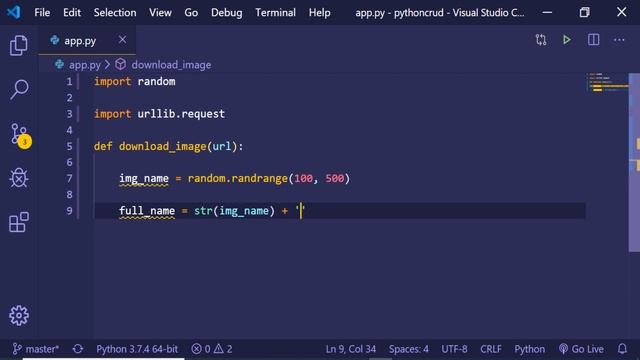Image resolution: width=640 pixels, height=360 pixels.
Task: Click underlined 'full_name' variable on line 9
Action: (147, 211)
